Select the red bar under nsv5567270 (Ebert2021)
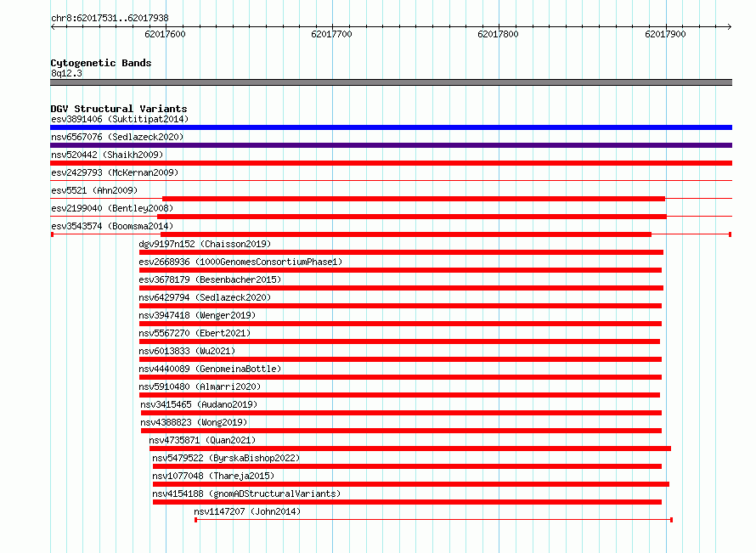The image size is (756, 553). click(399, 341)
